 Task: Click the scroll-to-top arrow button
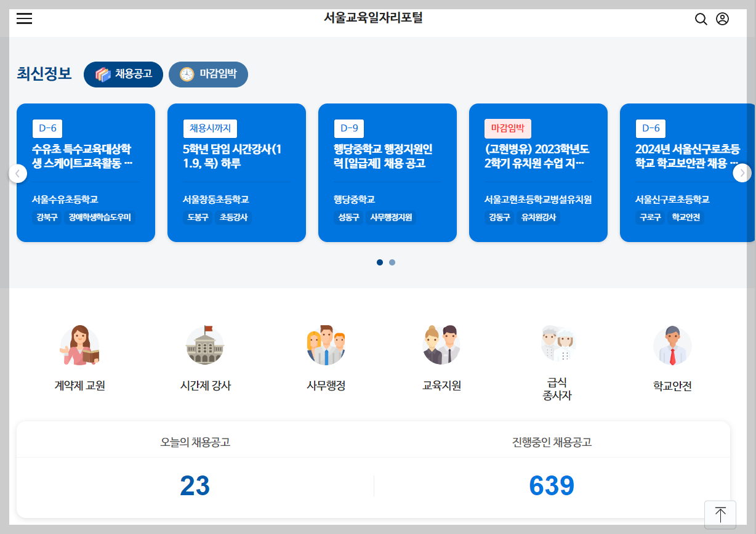720,514
